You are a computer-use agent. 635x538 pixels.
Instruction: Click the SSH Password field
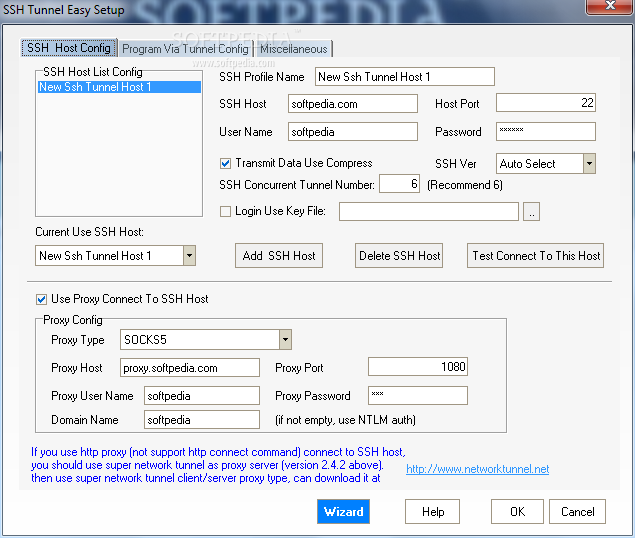pos(546,131)
